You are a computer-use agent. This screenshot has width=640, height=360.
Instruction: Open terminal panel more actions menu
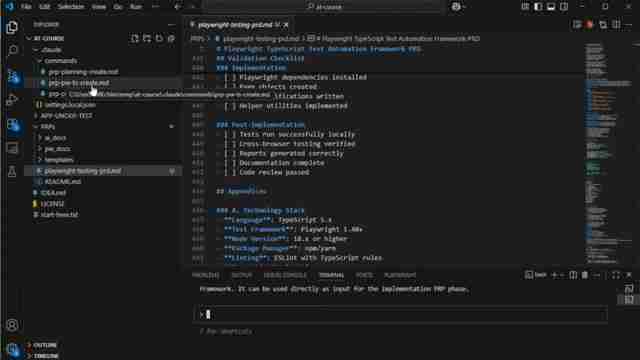[597, 275]
